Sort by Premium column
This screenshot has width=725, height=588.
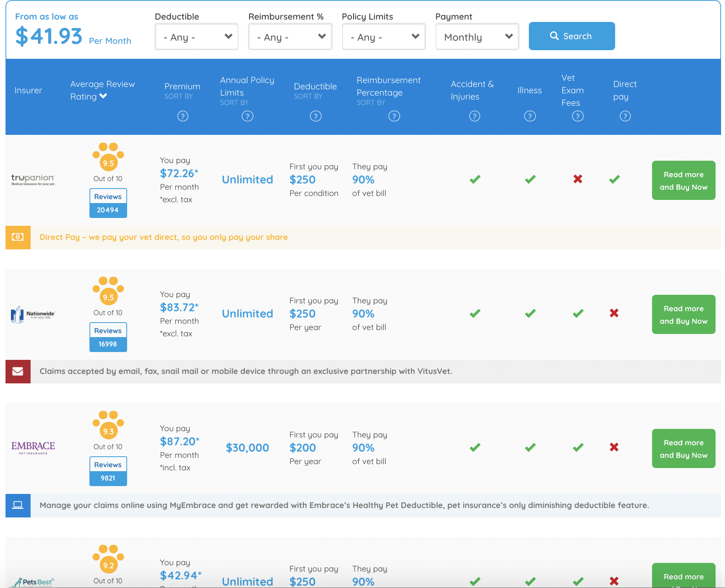(x=179, y=96)
